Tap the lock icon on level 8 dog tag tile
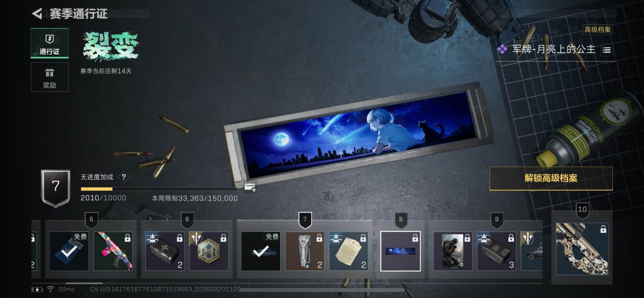 click(415, 238)
